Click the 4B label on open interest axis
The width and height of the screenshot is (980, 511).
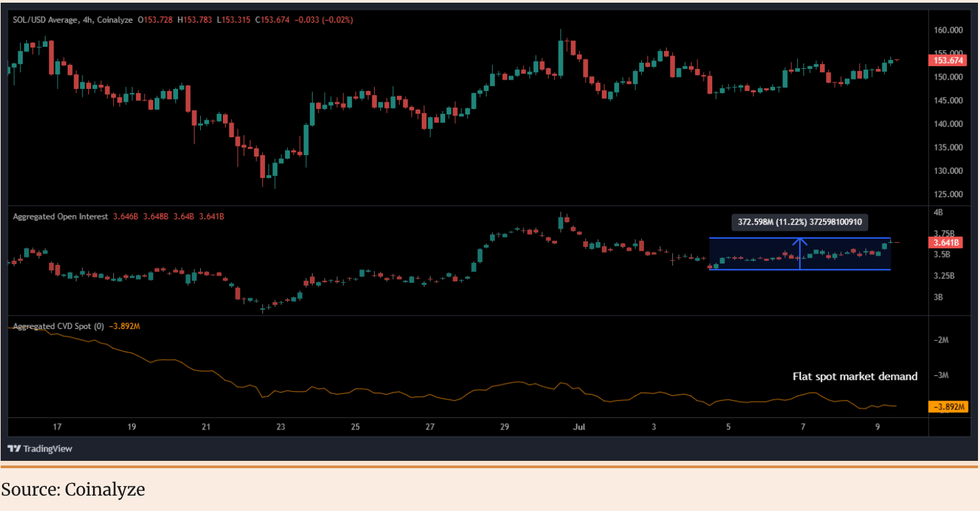tap(938, 212)
